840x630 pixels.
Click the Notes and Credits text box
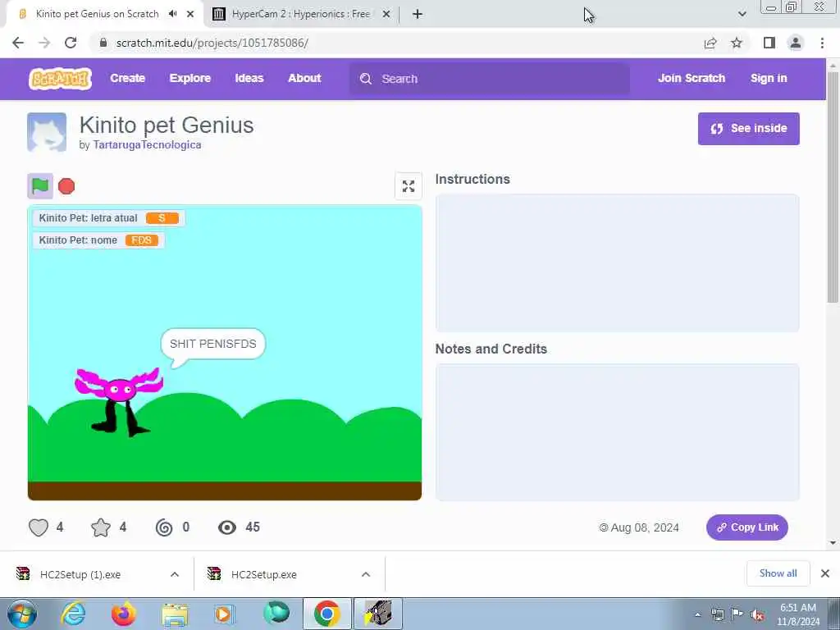pyautogui.click(x=617, y=431)
